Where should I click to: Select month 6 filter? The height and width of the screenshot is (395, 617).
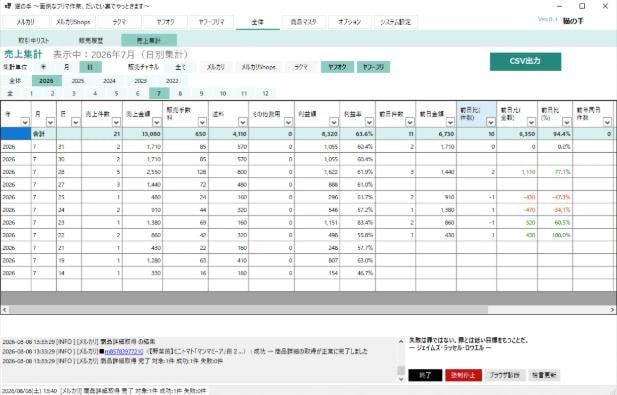pos(138,93)
